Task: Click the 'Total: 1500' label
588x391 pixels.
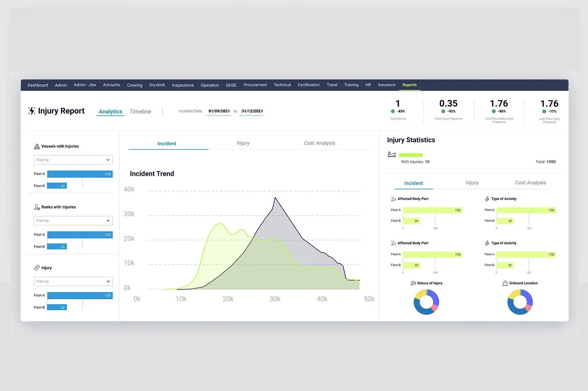Action: coord(545,162)
